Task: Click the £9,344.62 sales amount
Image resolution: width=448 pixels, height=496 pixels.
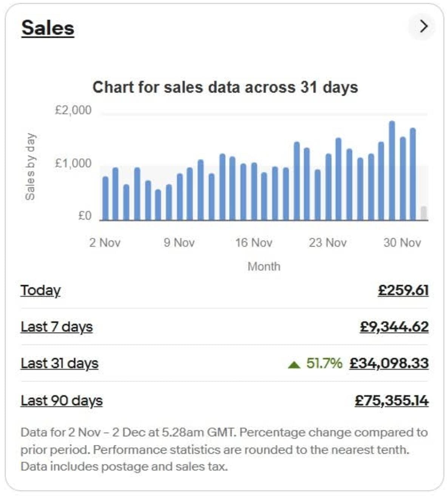Action: pos(394,327)
